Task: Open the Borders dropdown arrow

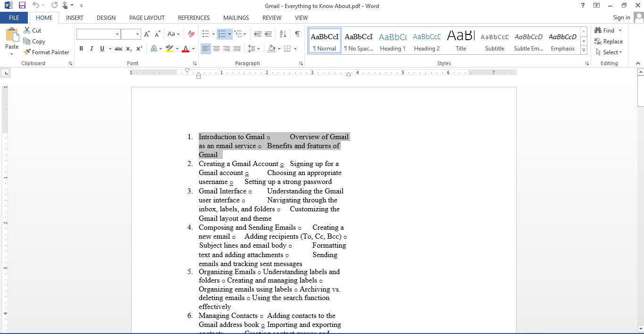Action: pos(295,49)
